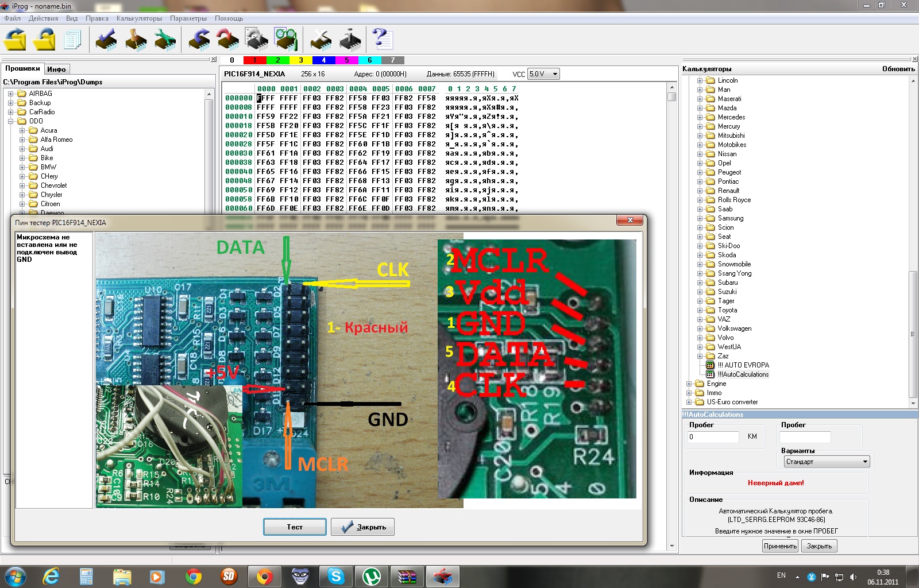Click the open file folder icon
The height and width of the screenshot is (588, 919).
coord(16,40)
